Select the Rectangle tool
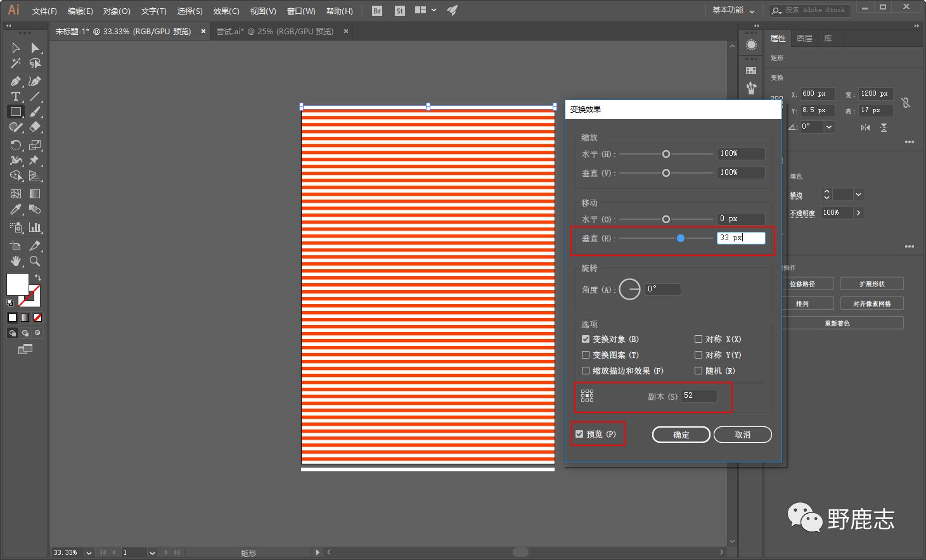The height and width of the screenshot is (560, 926). (15, 111)
